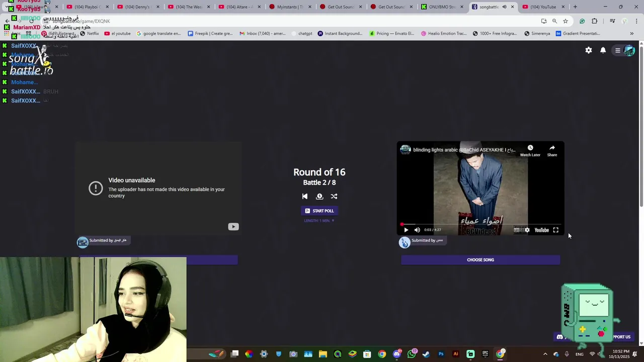Open the chatgpt bookmark
Viewport: 644px width, 362px height.
tap(301, 34)
